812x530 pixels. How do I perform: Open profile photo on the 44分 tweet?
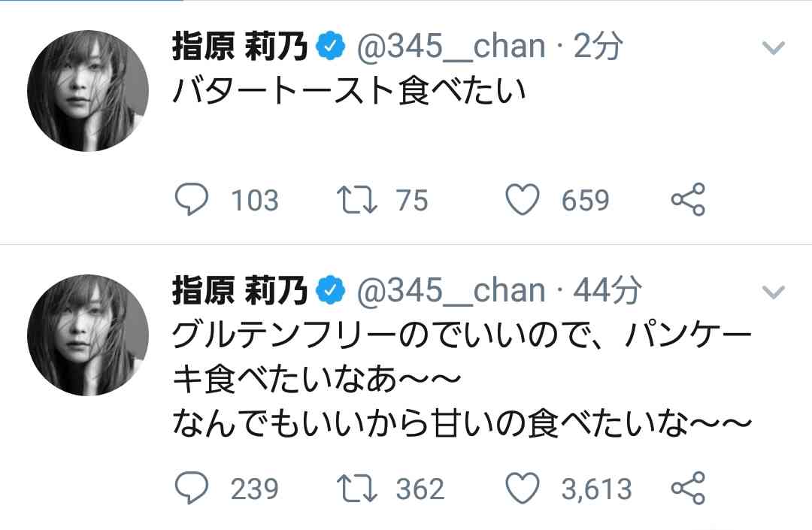point(88,335)
